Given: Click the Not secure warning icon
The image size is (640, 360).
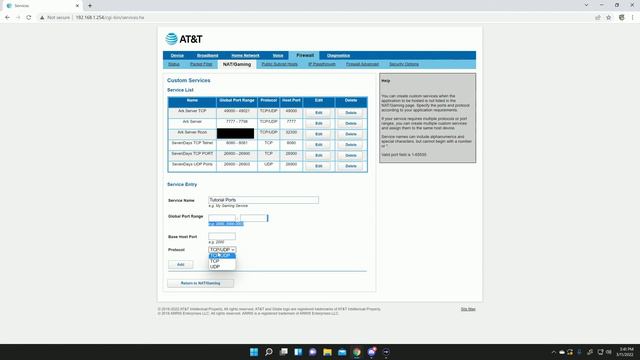Looking at the screenshot, I should [x=42, y=18].
